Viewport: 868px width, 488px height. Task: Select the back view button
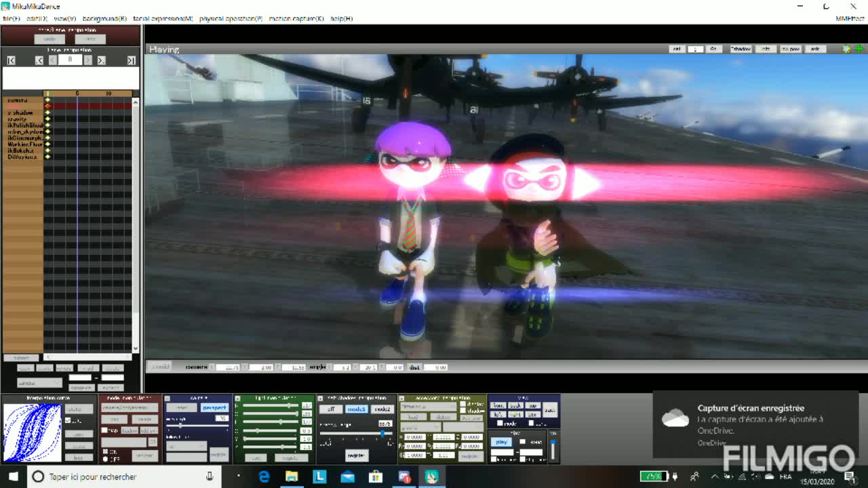[x=515, y=405]
